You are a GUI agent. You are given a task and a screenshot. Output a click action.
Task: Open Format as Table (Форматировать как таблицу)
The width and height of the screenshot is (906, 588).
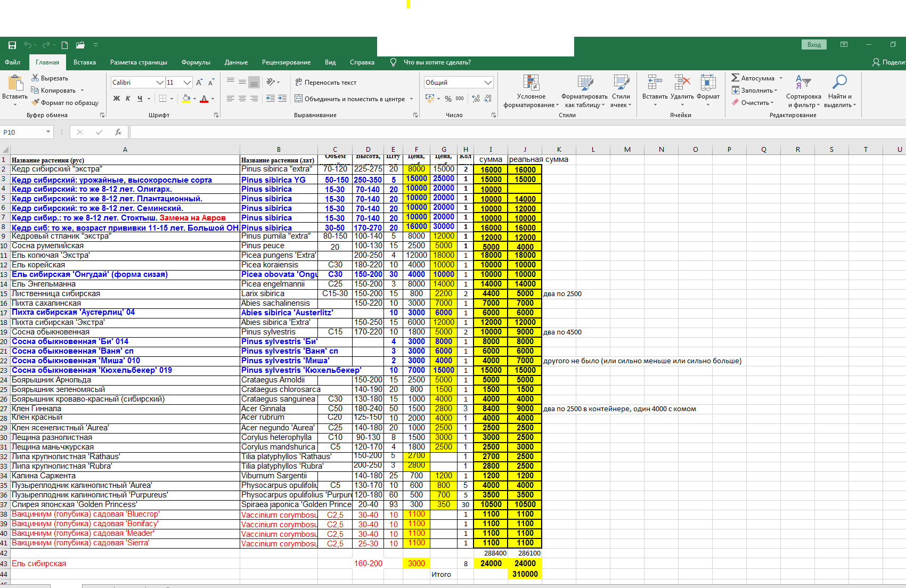click(584, 91)
